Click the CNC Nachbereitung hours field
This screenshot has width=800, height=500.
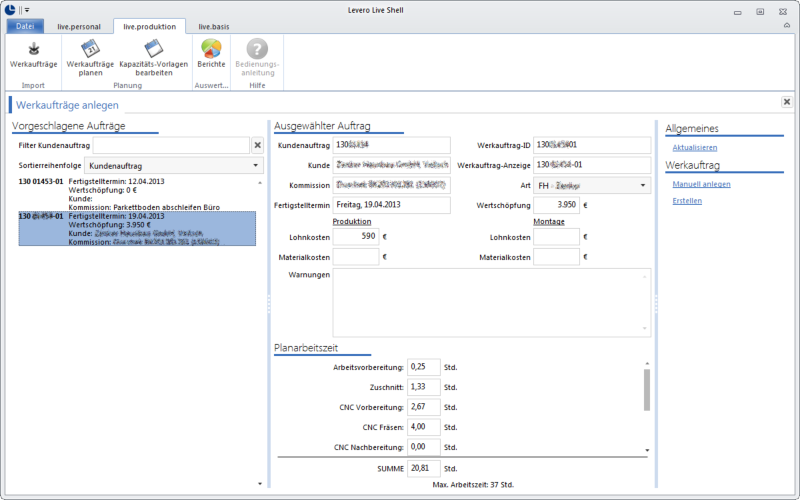point(423,447)
